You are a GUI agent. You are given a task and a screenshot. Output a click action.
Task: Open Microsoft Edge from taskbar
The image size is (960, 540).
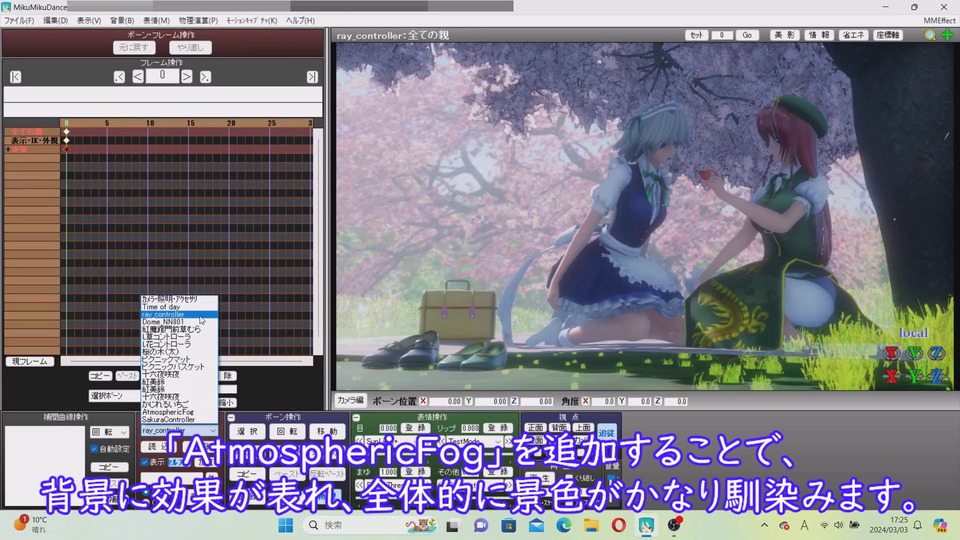(564, 525)
